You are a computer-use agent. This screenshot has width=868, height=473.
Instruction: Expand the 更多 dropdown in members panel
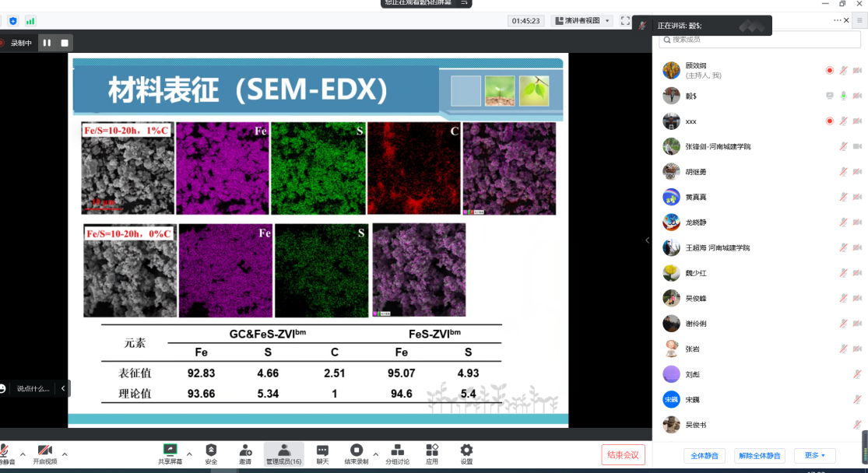tap(815, 455)
